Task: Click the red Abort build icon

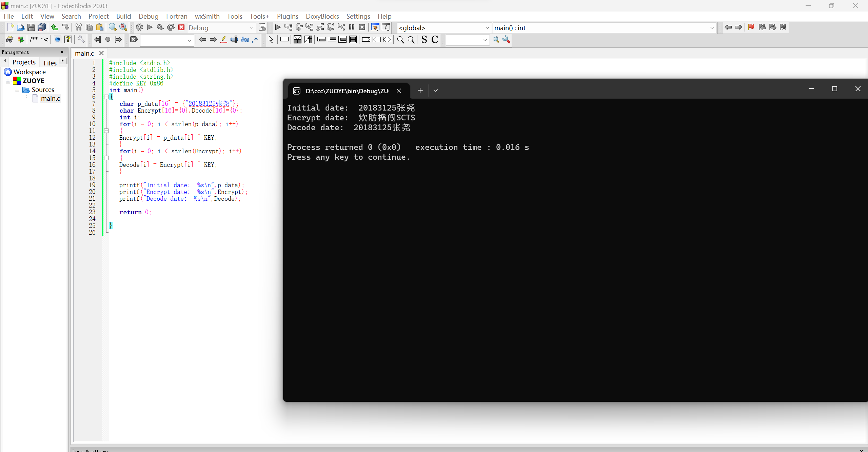Action: click(x=181, y=27)
